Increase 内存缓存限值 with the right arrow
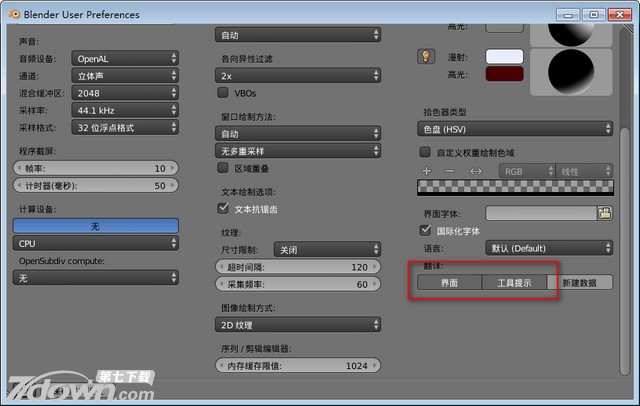 click(x=375, y=366)
